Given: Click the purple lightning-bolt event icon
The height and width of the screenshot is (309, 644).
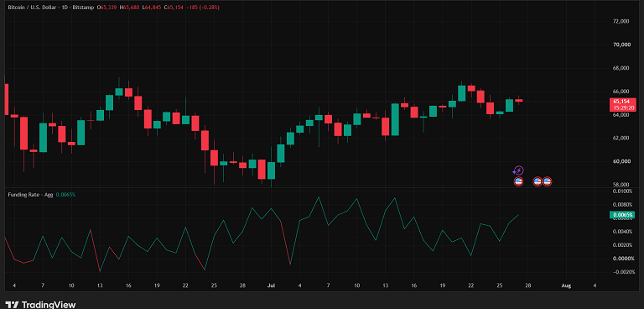Looking at the screenshot, I should tap(519, 170).
